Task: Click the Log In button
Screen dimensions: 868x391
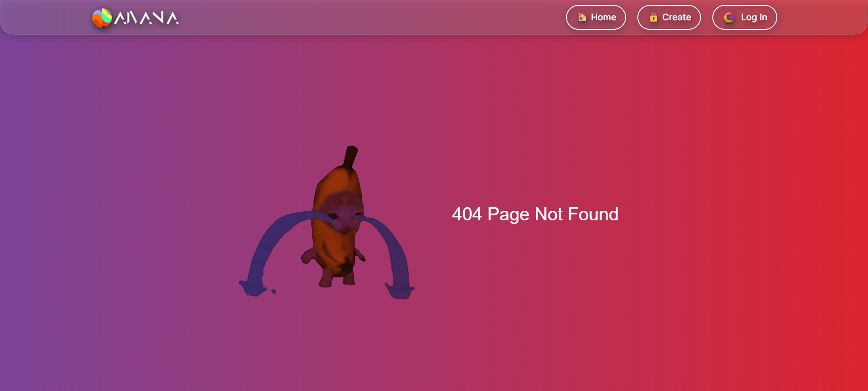Action: tap(745, 17)
